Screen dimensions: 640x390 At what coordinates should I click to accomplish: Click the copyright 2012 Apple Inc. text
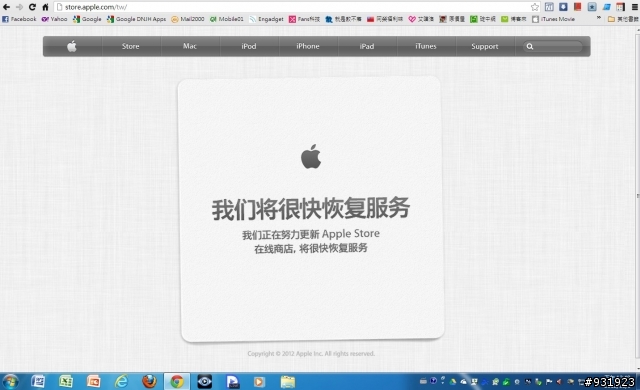pyautogui.click(x=311, y=353)
